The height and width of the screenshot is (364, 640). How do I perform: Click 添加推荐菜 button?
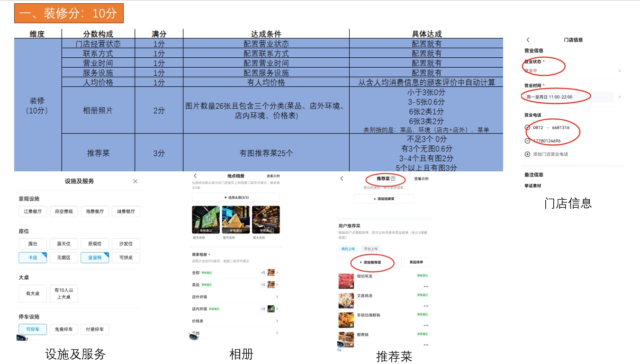tap(370, 262)
